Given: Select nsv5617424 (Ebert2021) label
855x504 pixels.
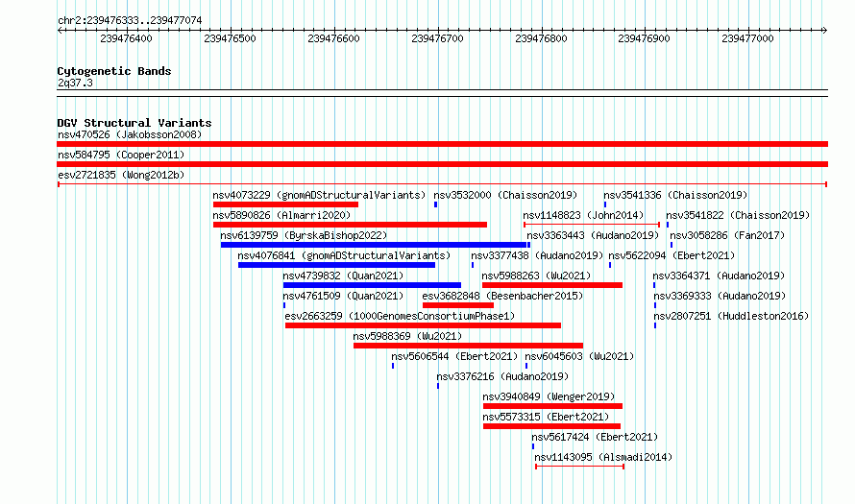Looking at the screenshot, I should pos(595,437).
